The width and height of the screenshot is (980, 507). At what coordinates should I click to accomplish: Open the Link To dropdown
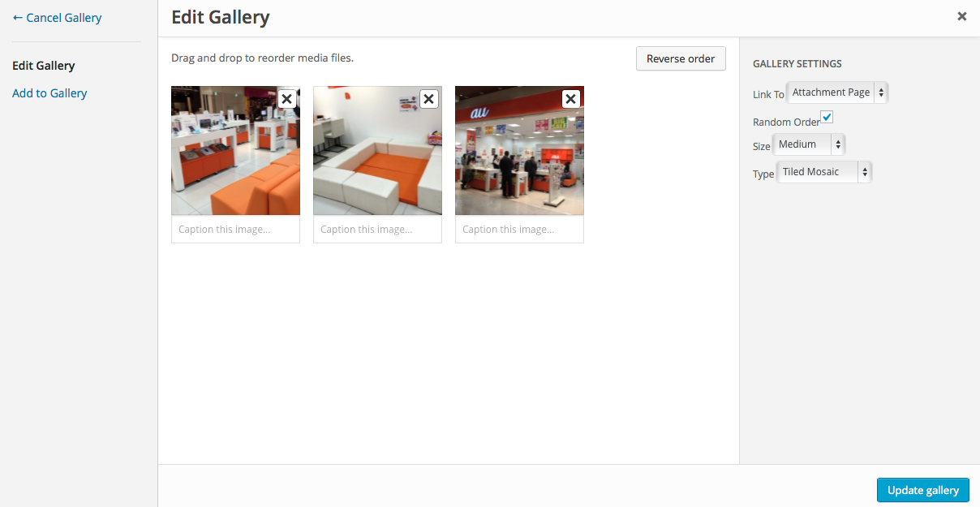pyautogui.click(x=838, y=92)
